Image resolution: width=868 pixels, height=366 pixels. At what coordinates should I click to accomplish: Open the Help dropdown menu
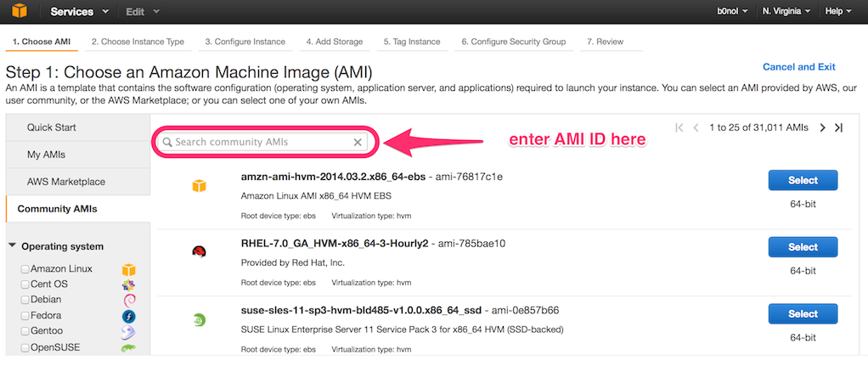pos(838,11)
